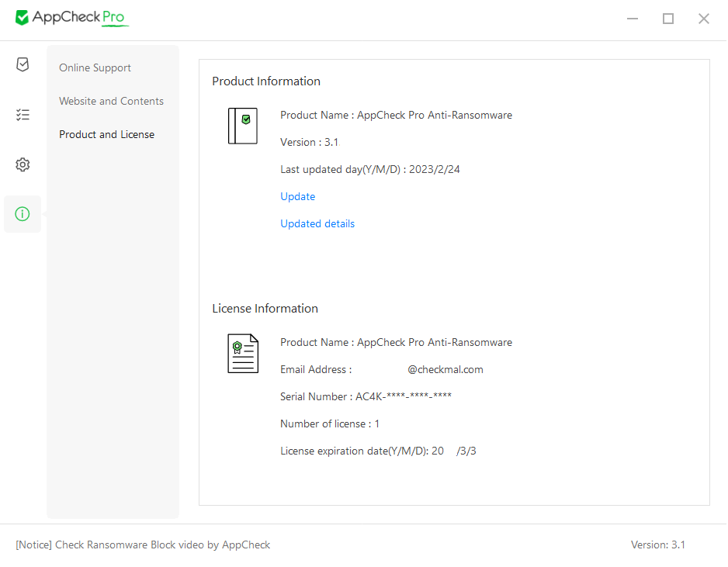Open the Ransomware Block video notice
The width and height of the screenshot is (728, 567).
tap(143, 545)
